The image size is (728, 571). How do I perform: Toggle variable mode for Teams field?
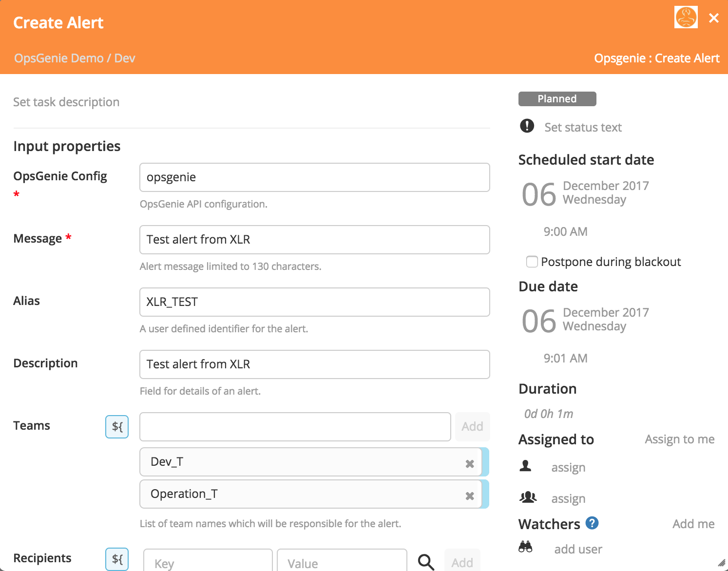[117, 427]
